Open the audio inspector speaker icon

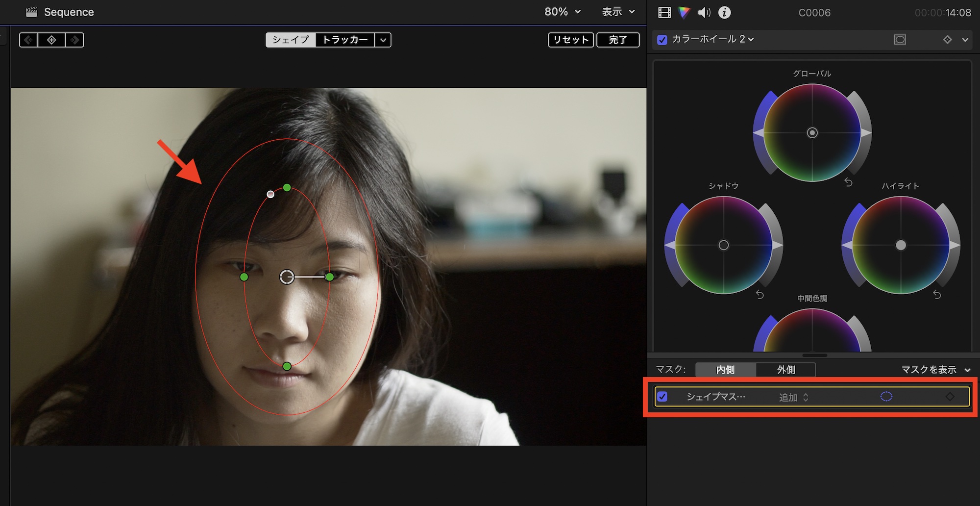click(x=704, y=13)
